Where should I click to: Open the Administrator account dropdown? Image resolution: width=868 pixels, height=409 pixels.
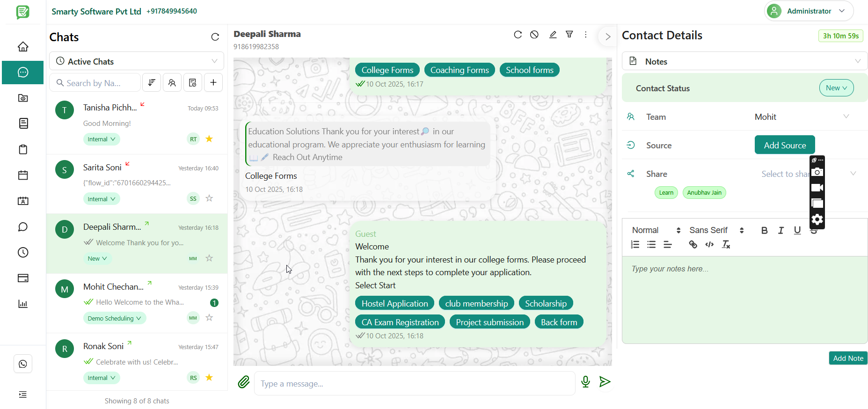coord(809,11)
